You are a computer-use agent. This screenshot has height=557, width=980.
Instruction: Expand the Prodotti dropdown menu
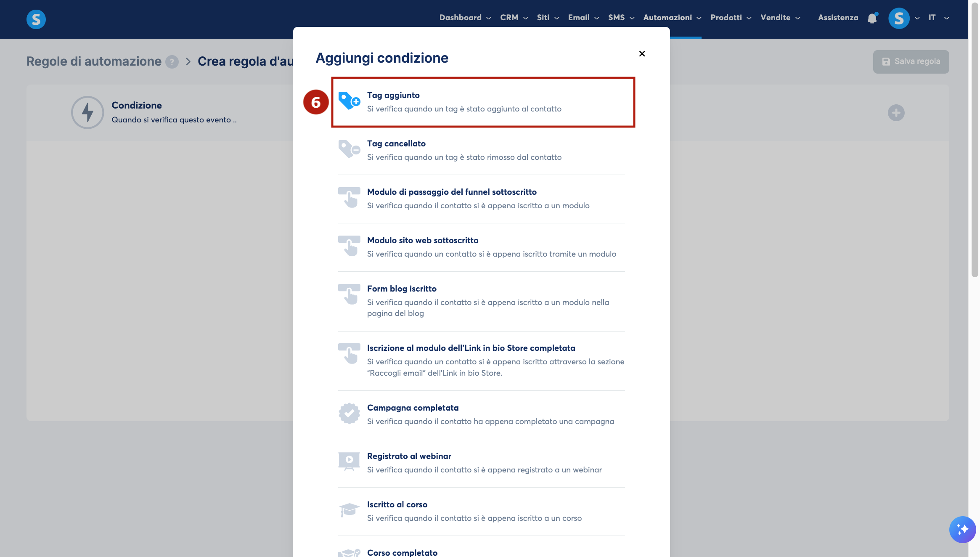tap(731, 18)
